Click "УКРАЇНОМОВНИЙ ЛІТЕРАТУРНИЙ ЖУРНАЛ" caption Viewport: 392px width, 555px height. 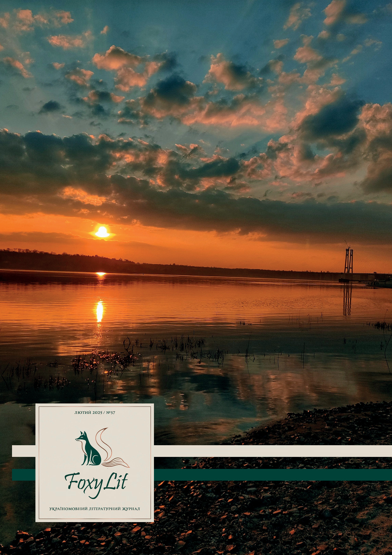pos(95,509)
